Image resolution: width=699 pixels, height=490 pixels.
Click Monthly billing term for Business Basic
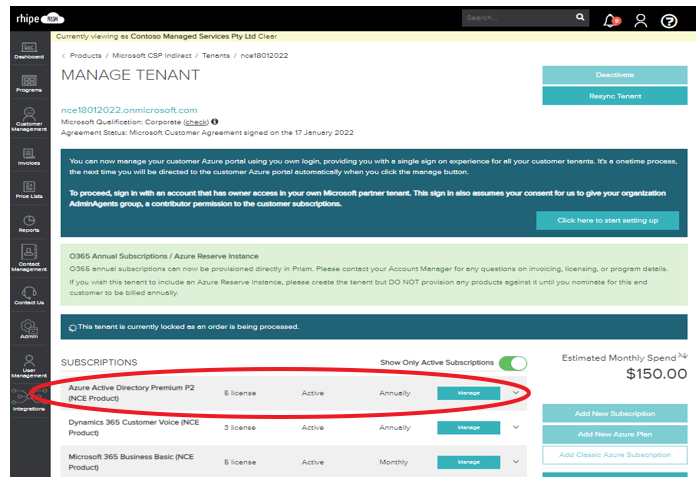click(394, 462)
